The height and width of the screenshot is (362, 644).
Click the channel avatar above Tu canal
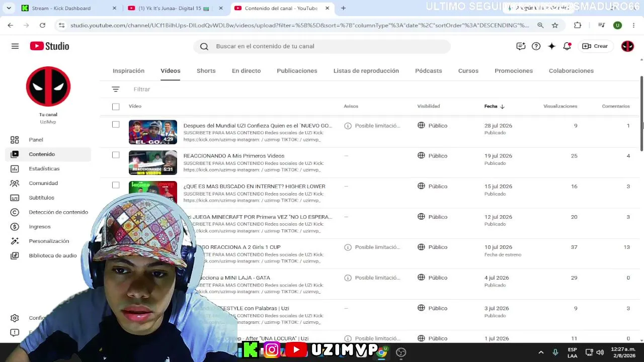click(x=48, y=86)
